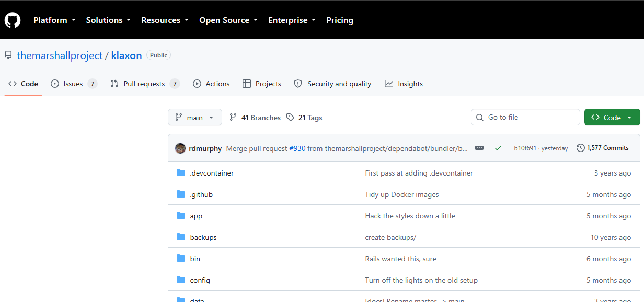
Task: Open rdmurphy's profile link
Action: click(205, 148)
